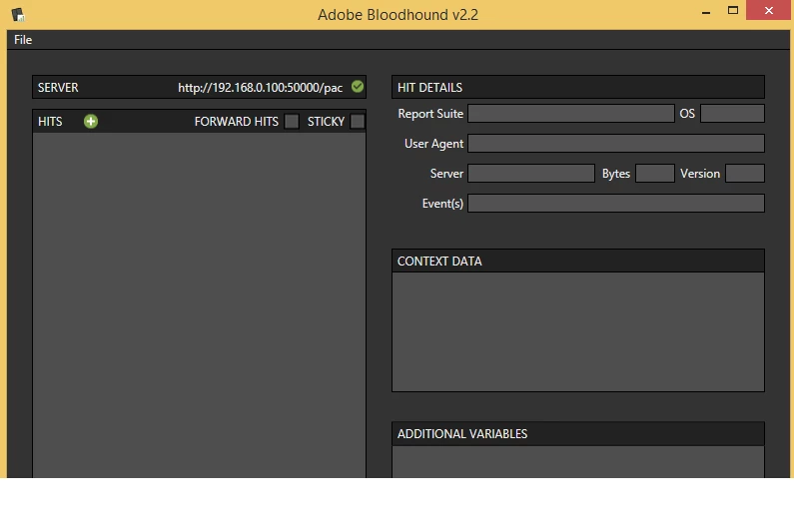Click the Report Suite field

[x=570, y=114]
